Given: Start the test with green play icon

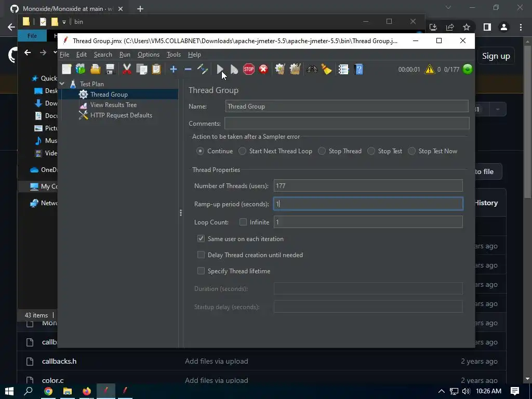Looking at the screenshot, I should pos(220,69).
